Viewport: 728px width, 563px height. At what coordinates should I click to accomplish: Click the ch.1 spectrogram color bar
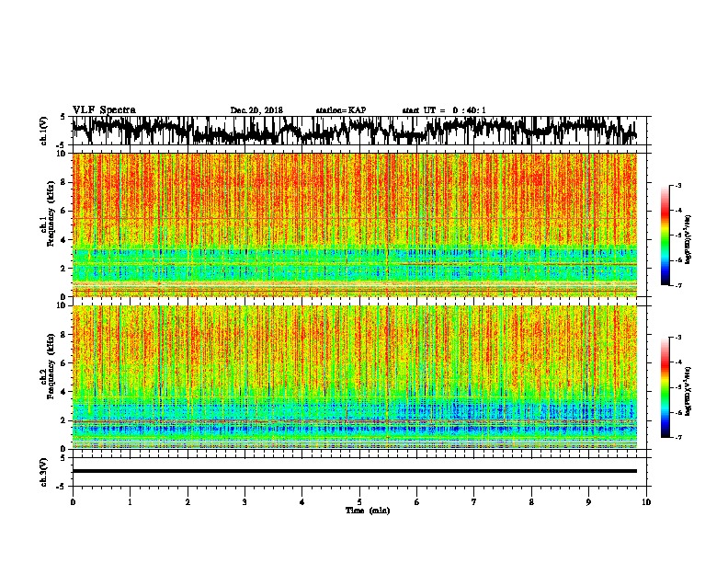665,236
